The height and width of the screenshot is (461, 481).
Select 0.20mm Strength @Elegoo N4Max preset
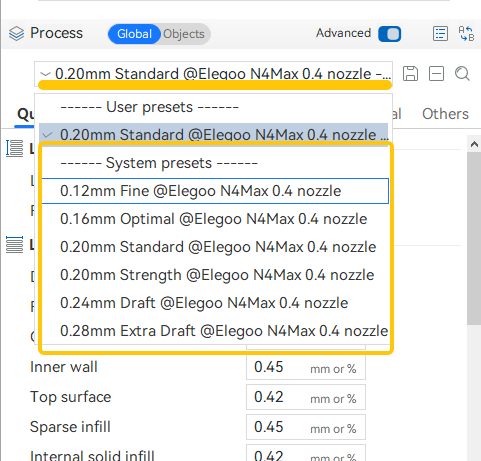tap(215, 275)
